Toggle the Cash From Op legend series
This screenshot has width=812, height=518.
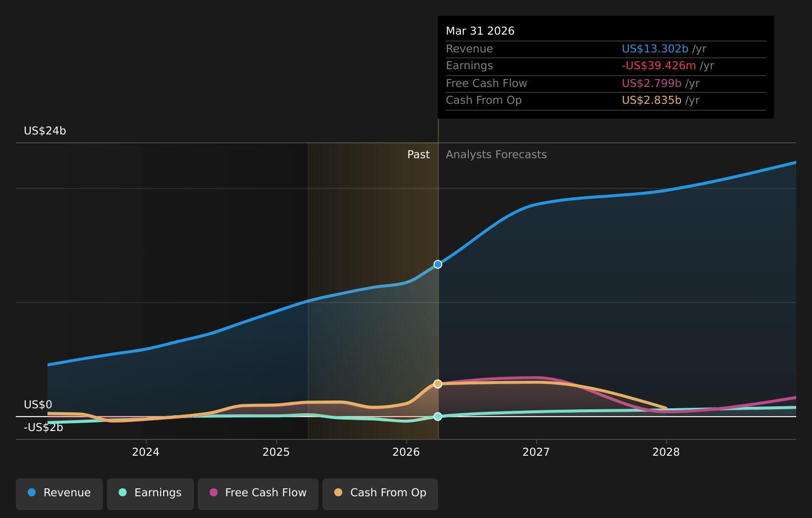click(x=380, y=494)
